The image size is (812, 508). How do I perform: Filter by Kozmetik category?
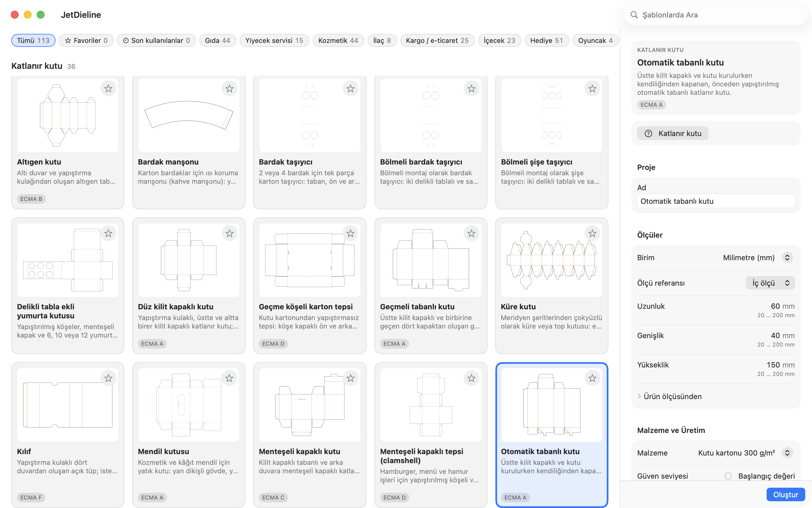[x=338, y=40]
